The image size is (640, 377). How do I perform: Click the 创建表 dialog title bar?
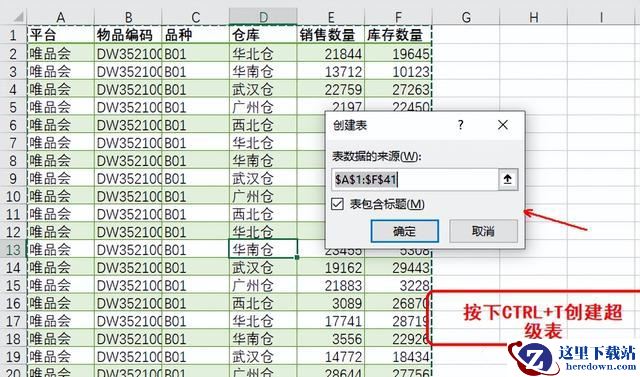tap(388, 125)
